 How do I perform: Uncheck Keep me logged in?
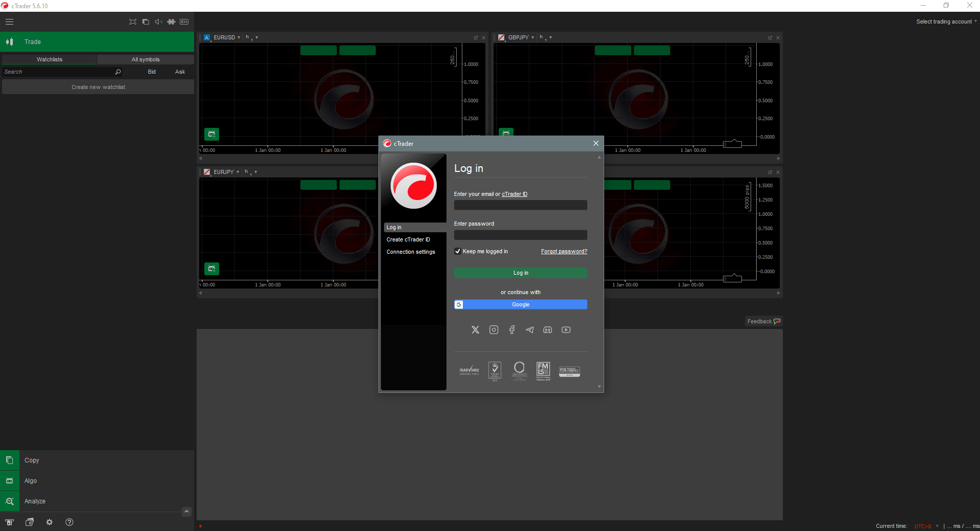coord(458,251)
